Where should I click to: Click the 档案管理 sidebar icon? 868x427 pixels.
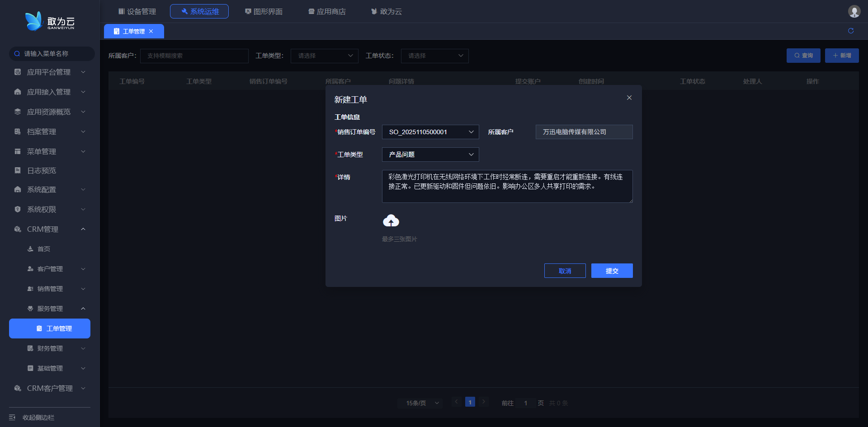[x=18, y=131]
